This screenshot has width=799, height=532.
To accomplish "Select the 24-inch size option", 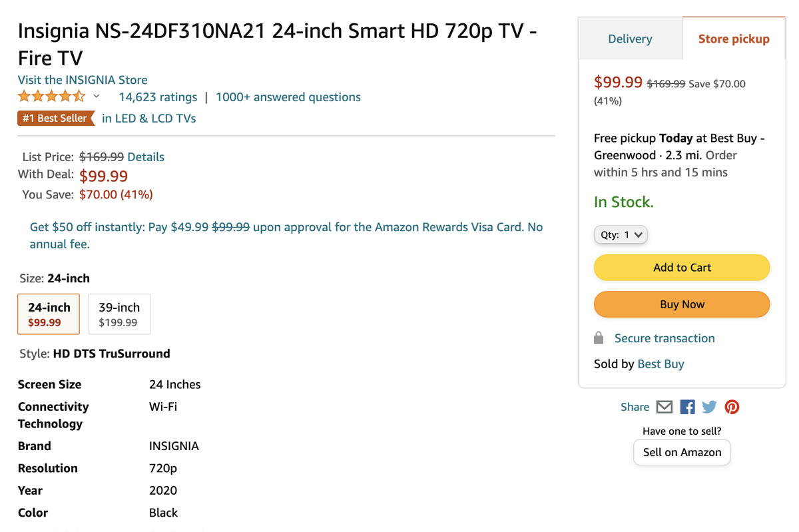I will point(49,314).
